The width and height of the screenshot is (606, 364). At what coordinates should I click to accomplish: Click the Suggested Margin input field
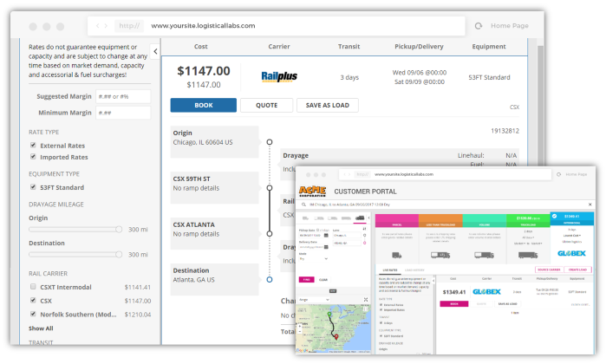[123, 96]
